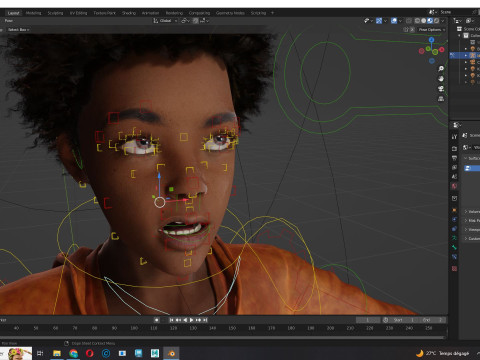Open Chrome from Windows taskbar

click(73, 353)
